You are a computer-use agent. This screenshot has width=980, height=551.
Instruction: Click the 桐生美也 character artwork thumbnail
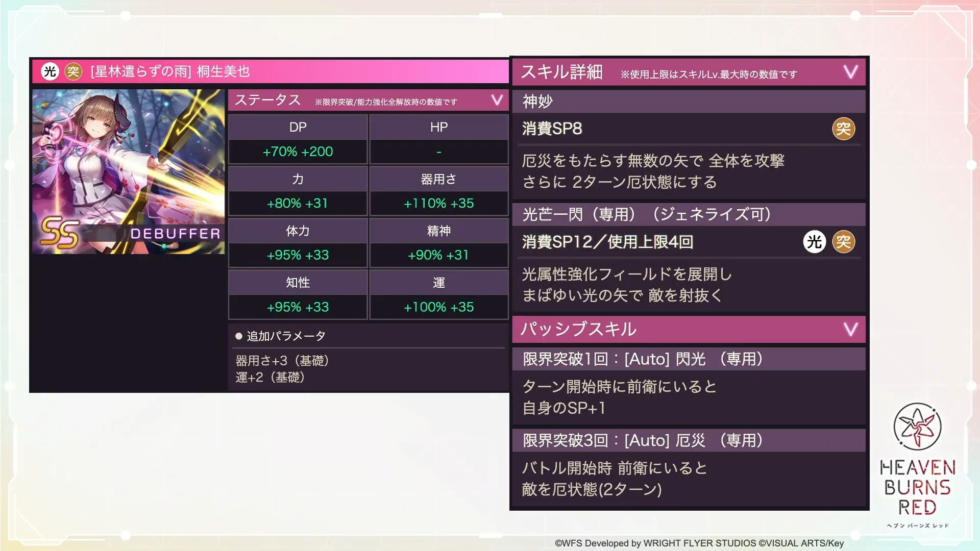click(128, 158)
